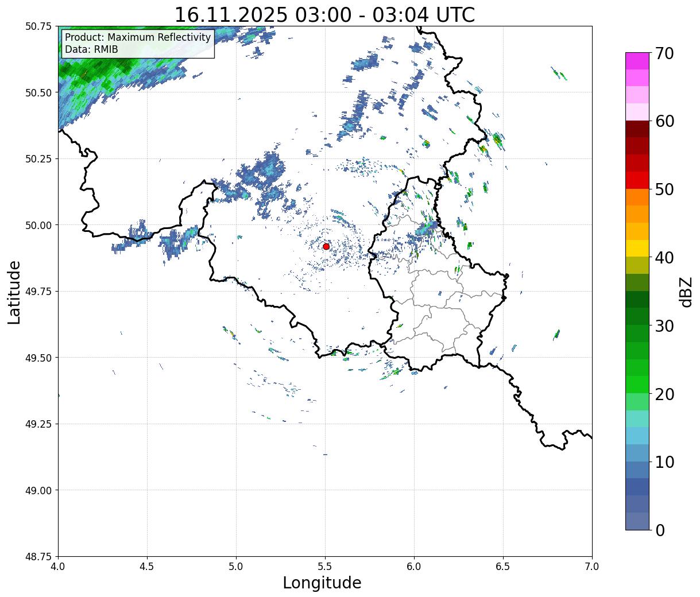Click the latitude tick label 49.00

click(x=38, y=490)
